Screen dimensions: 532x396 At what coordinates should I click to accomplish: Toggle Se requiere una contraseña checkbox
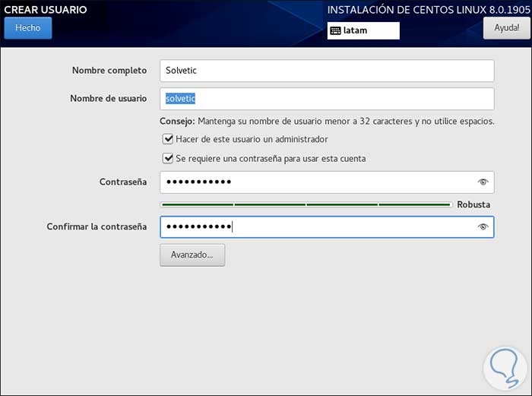point(168,158)
